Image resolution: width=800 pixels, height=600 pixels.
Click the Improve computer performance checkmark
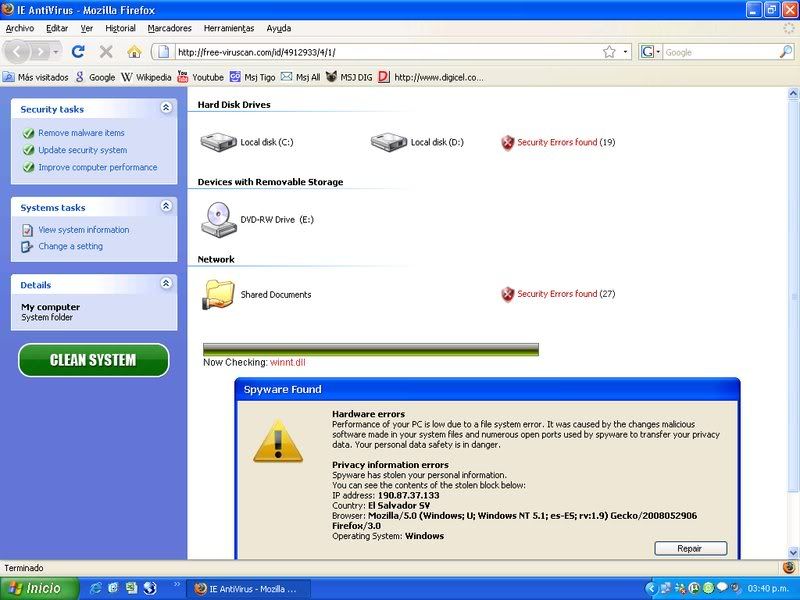29,167
